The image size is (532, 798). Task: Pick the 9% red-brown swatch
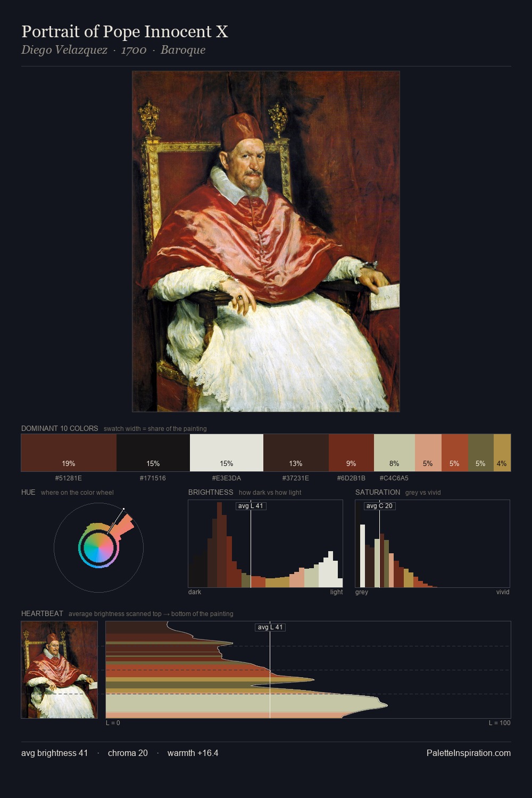coord(351,453)
